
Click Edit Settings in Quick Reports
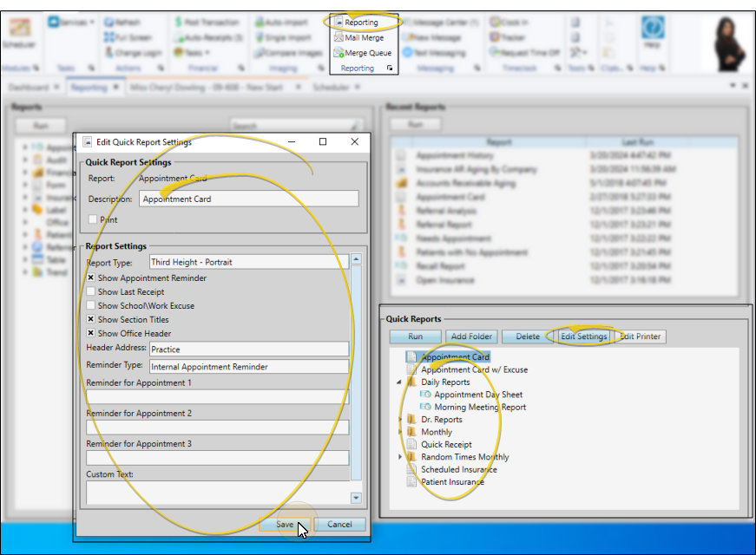pos(583,336)
